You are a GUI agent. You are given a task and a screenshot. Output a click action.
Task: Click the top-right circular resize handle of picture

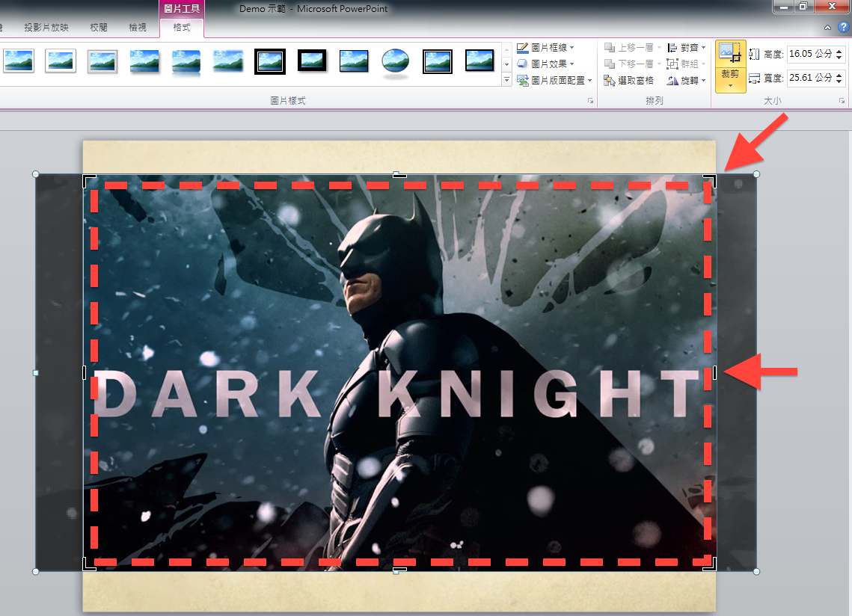coord(756,174)
